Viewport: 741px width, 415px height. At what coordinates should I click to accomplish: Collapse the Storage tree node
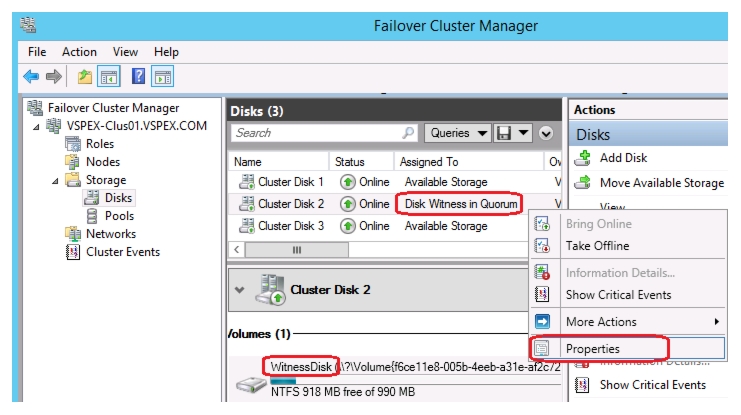click(x=55, y=181)
